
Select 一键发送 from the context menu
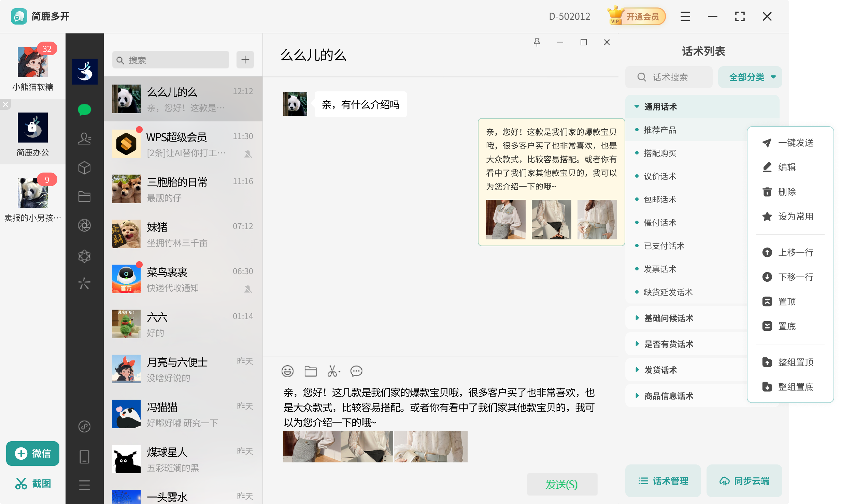(796, 143)
